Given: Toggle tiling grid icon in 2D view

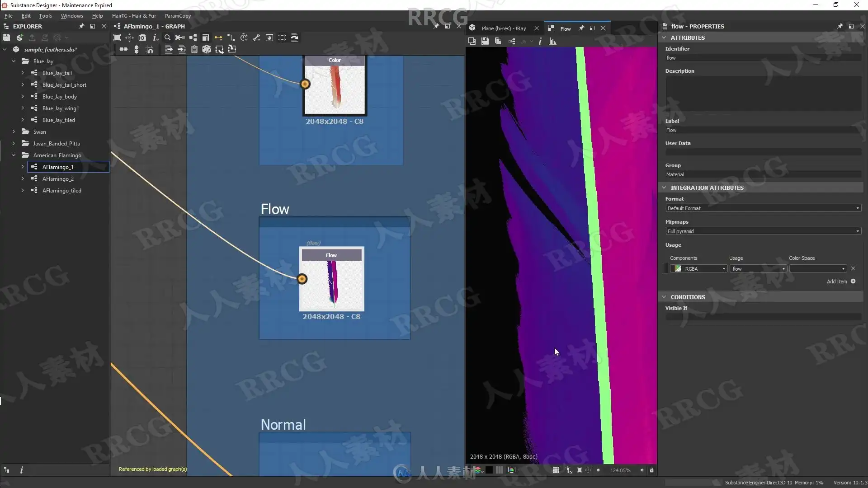Looking at the screenshot, I should click(556, 470).
